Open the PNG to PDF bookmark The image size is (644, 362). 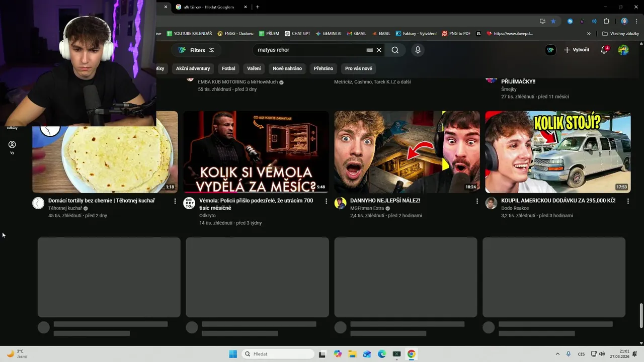pos(456,34)
